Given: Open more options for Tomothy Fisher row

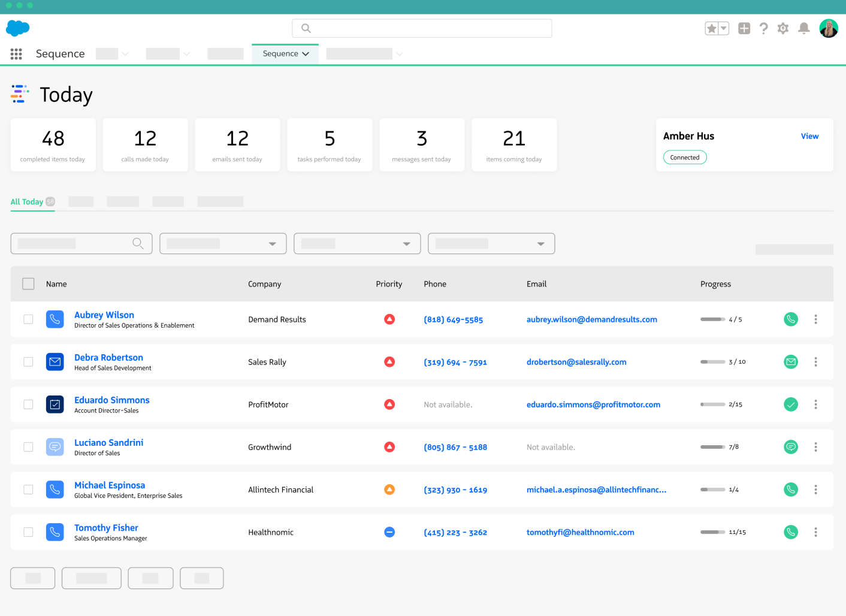Looking at the screenshot, I should coord(815,532).
